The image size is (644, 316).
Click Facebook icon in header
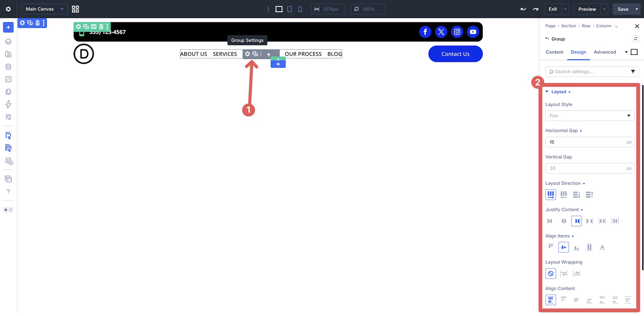click(x=425, y=32)
